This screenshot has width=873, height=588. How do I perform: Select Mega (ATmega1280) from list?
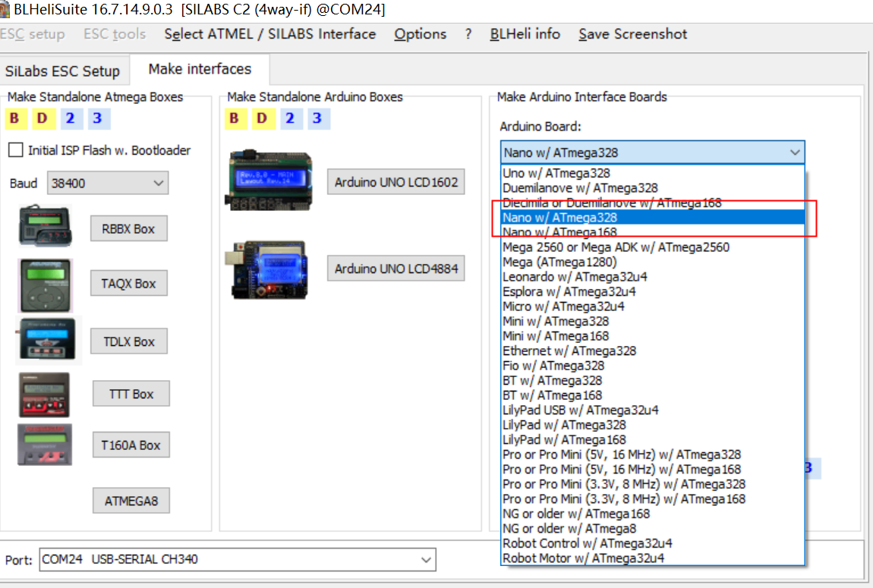coord(653,262)
